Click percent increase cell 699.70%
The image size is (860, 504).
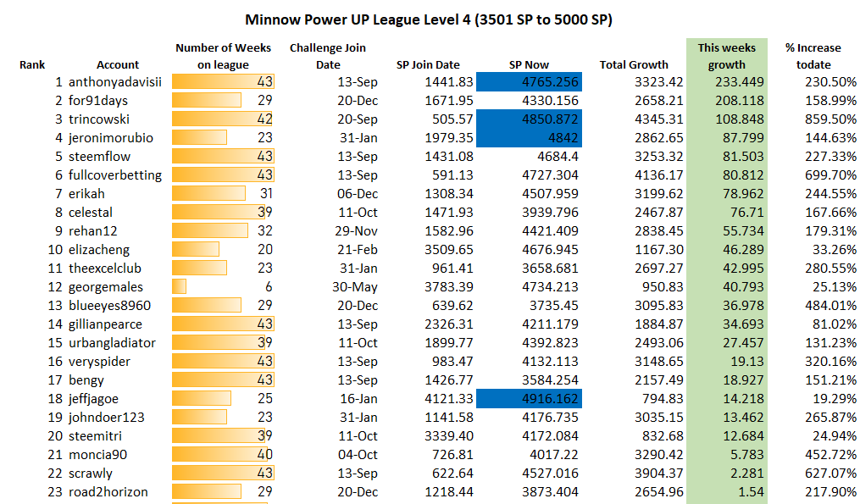(830, 175)
